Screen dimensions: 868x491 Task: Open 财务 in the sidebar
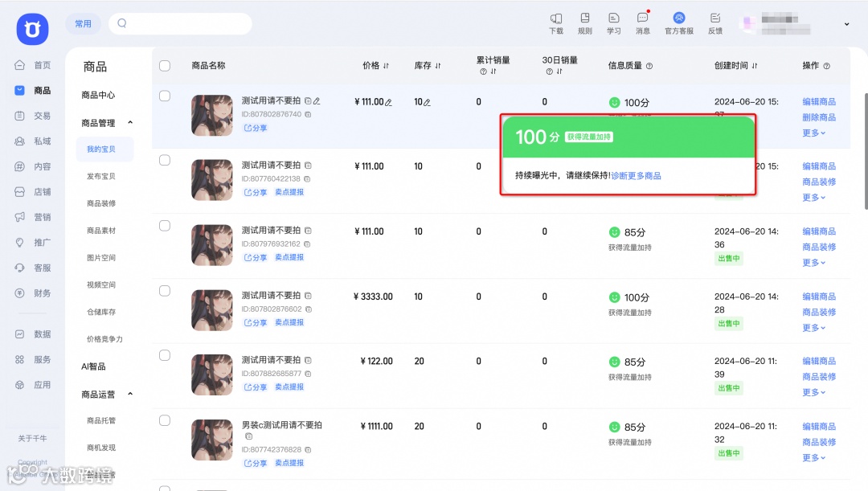coord(33,293)
